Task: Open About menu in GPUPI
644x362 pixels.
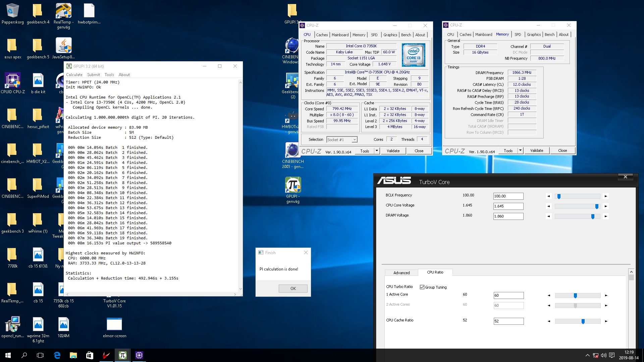Action: coord(124,75)
